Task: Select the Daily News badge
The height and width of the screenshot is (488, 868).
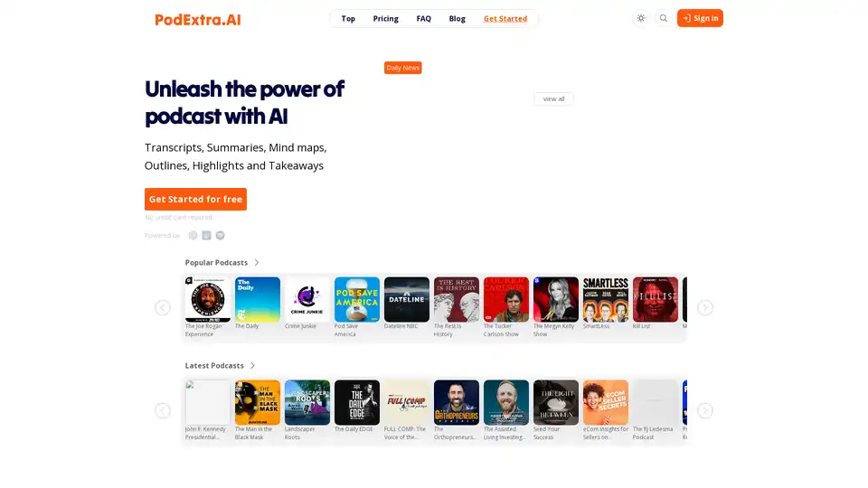Action: pos(402,68)
